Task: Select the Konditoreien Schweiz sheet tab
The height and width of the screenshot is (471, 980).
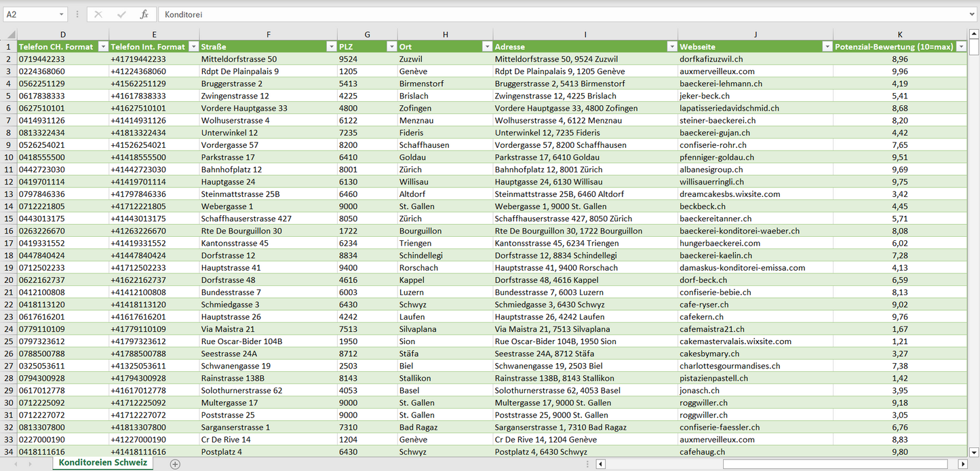Action: [x=102, y=463]
